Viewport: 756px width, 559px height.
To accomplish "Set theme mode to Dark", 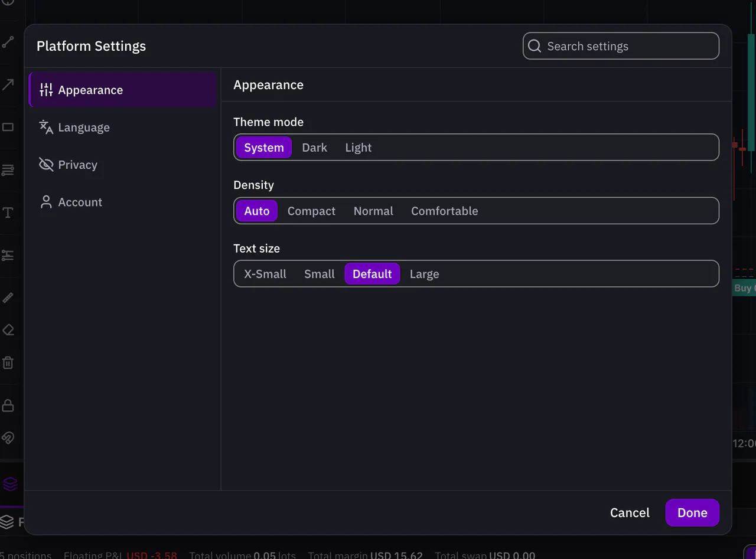I will pos(314,148).
